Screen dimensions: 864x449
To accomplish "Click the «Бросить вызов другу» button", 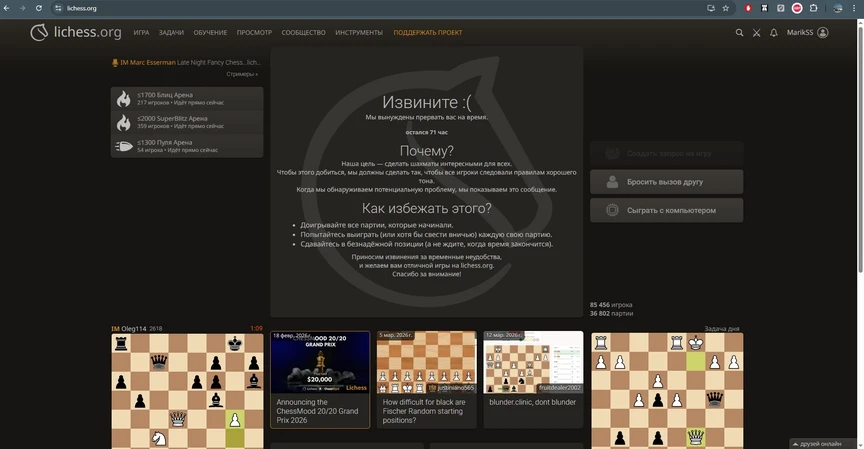I will pos(666,182).
